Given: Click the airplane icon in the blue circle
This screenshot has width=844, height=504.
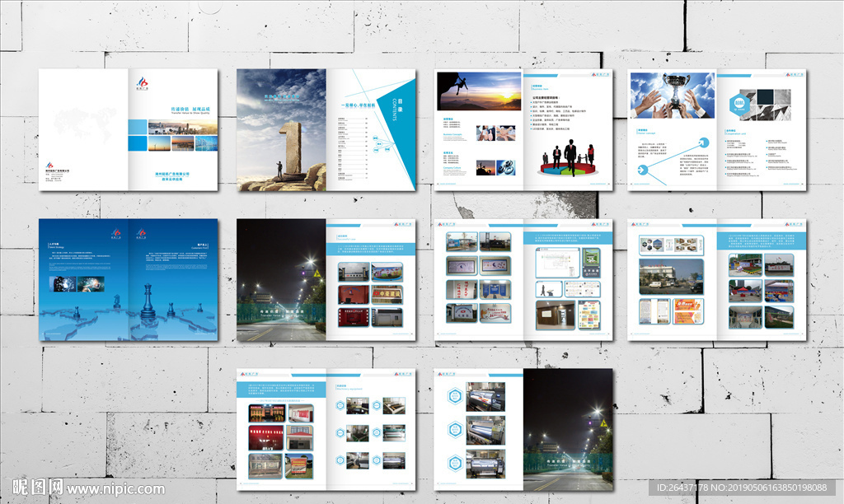Looking at the screenshot, I should 643,170.
